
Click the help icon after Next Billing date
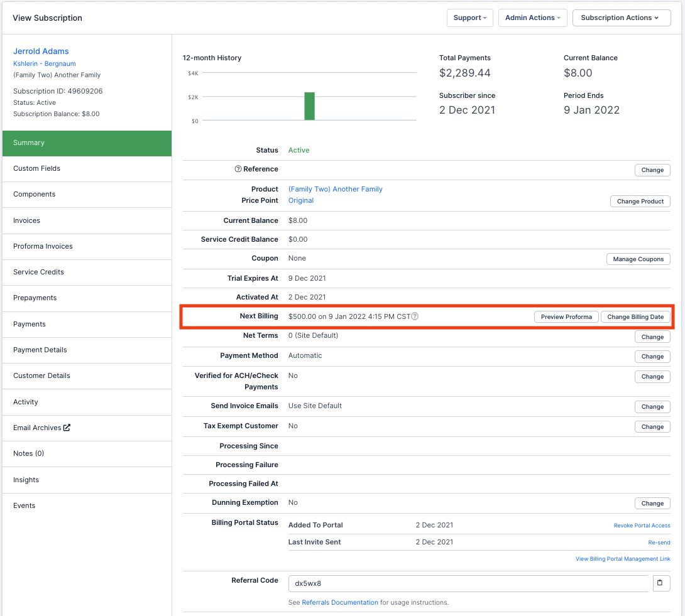pos(415,316)
